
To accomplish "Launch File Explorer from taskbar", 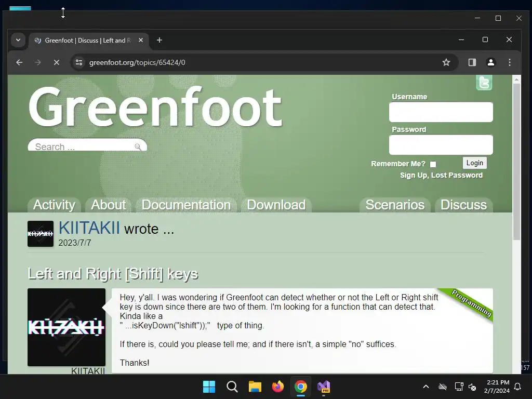I will tap(255, 387).
